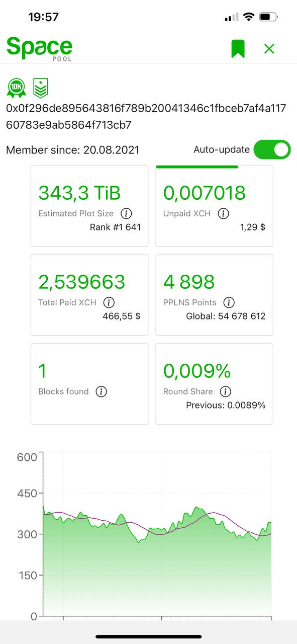Open info icon beside Estimated Plot Size
297x644 pixels.
(x=126, y=213)
